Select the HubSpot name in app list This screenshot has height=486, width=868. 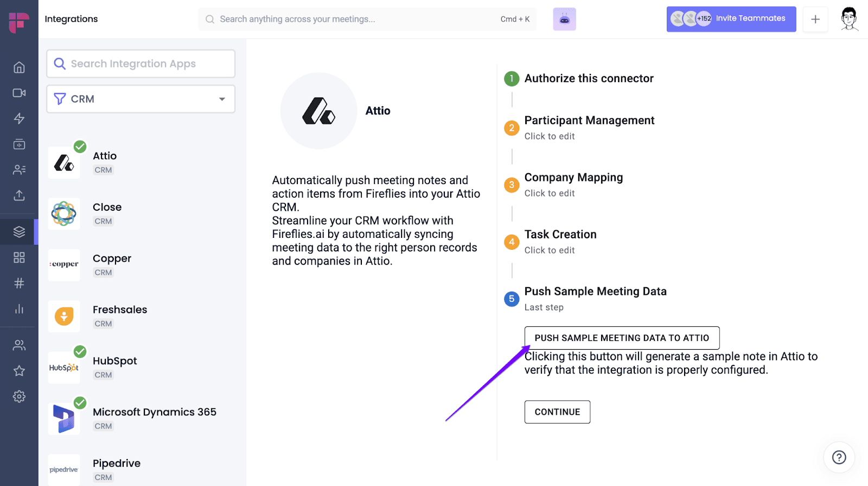pyautogui.click(x=114, y=361)
